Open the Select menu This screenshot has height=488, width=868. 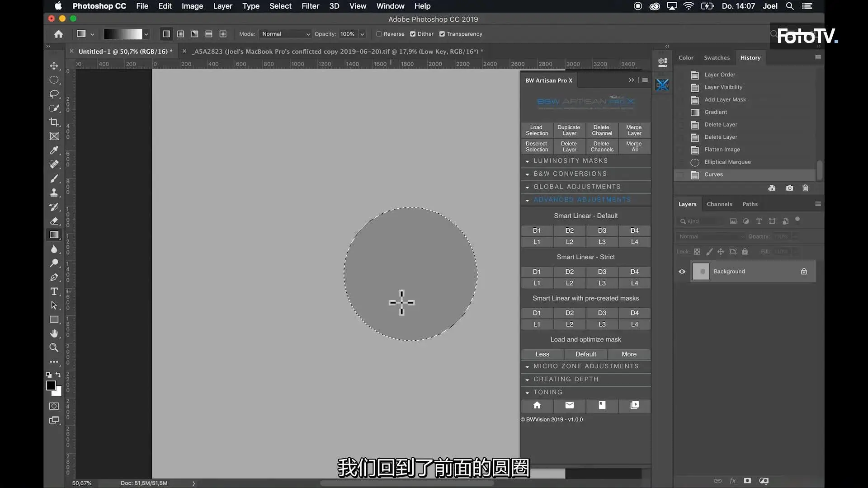tap(280, 6)
